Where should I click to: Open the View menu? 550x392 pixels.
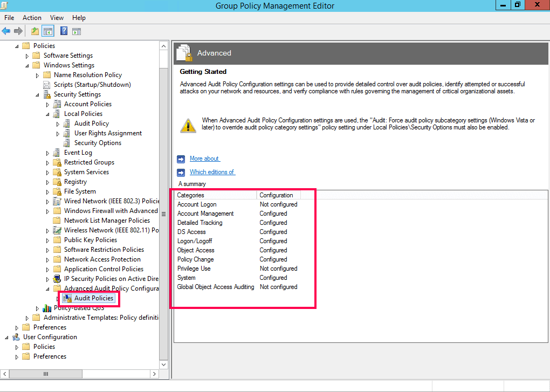(x=56, y=17)
